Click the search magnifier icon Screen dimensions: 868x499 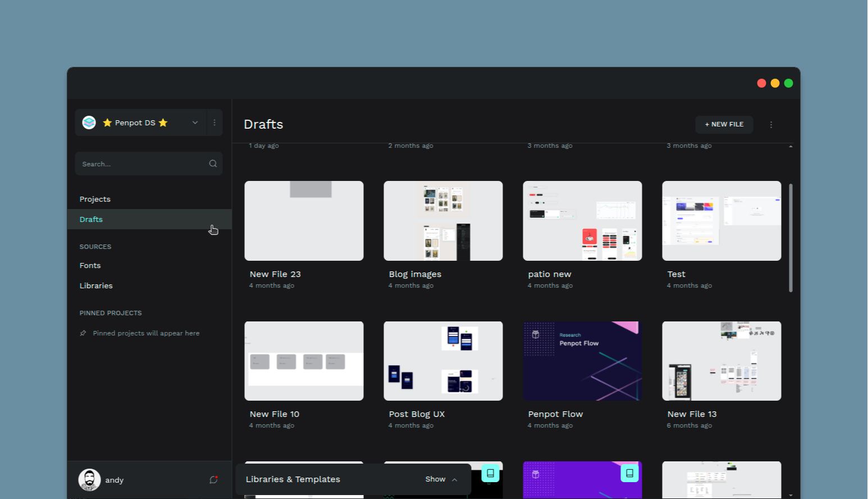tap(213, 164)
